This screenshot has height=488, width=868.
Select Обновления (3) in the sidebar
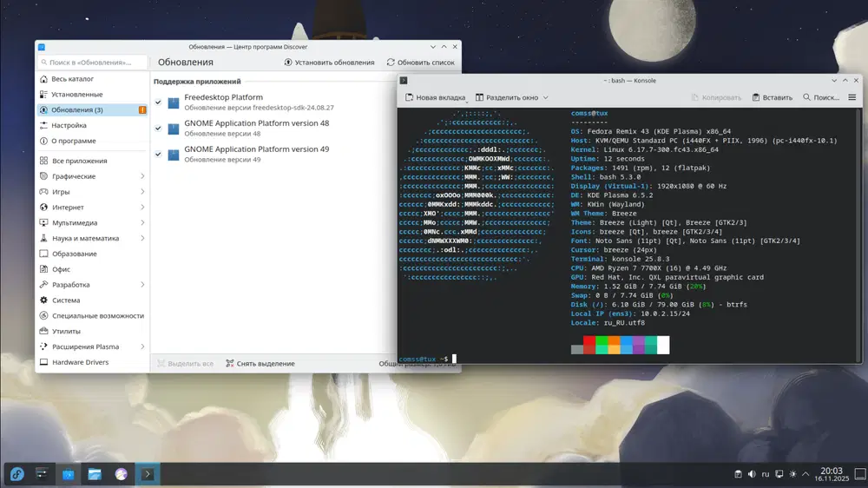[93, 109]
